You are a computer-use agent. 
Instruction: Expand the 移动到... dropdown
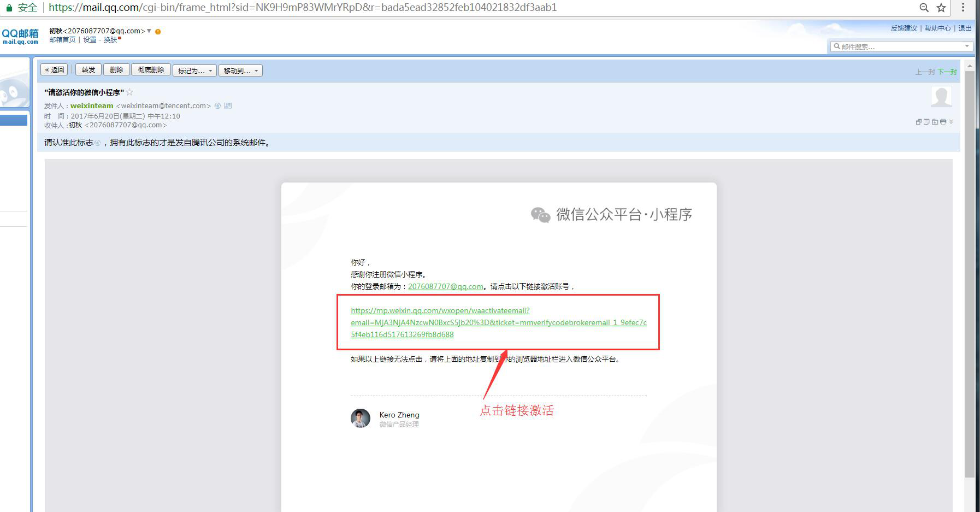pyautogui.click(x=240, y=70)
